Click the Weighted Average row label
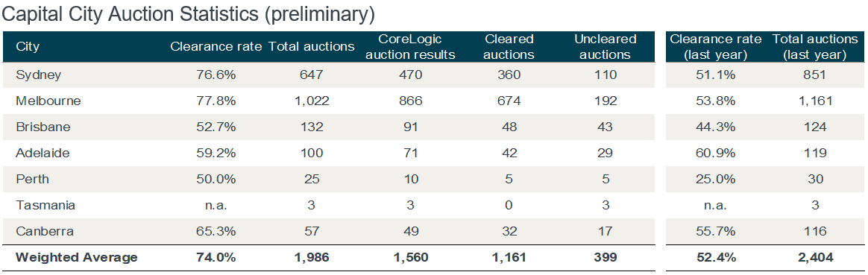868x275 pixels. 76,257
